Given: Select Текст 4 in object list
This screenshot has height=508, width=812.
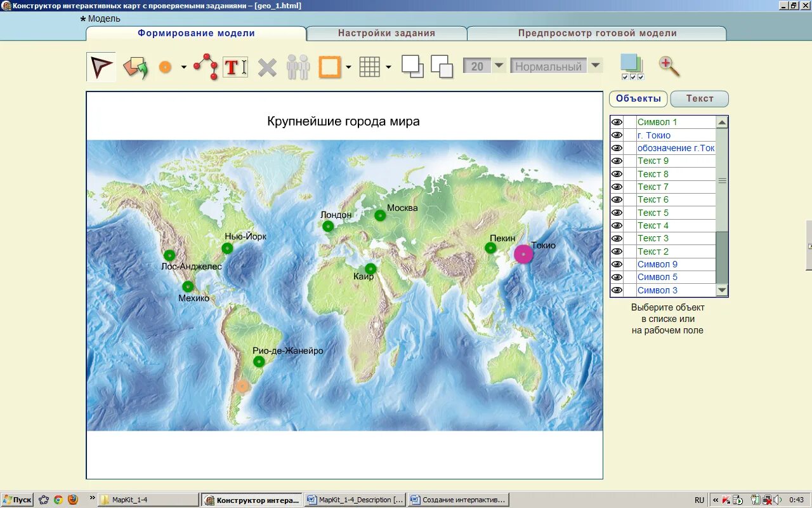Looking at the screenshot, I should (x=676, y=225).
